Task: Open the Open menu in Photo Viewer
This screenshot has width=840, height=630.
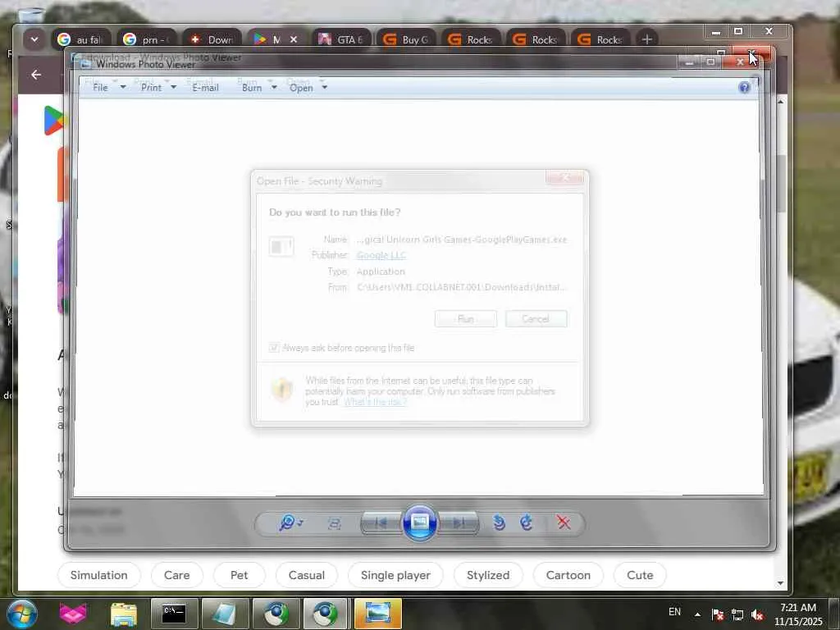Action: [x=301, y=87]
